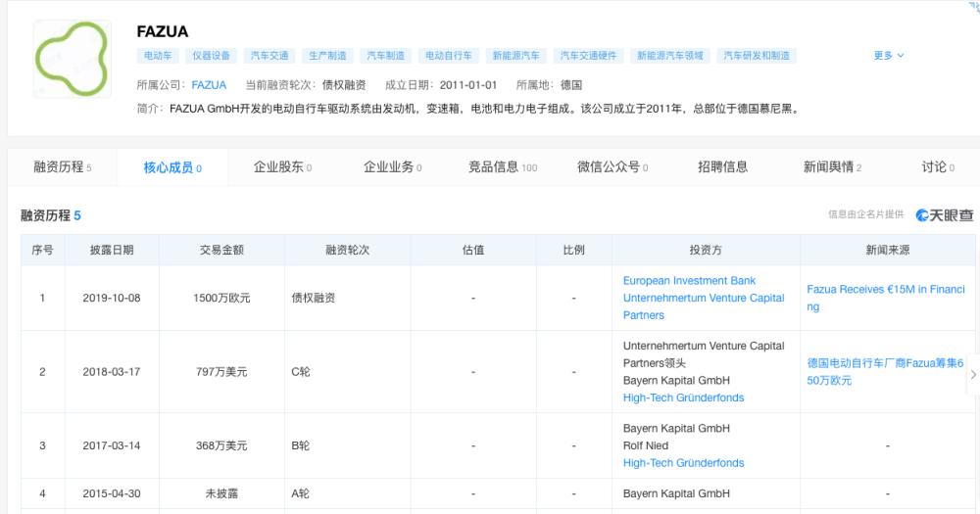Viewport: 980px width, 514px height.
Task: Switch to the 融资历程 tab
Action: point(62,167)
